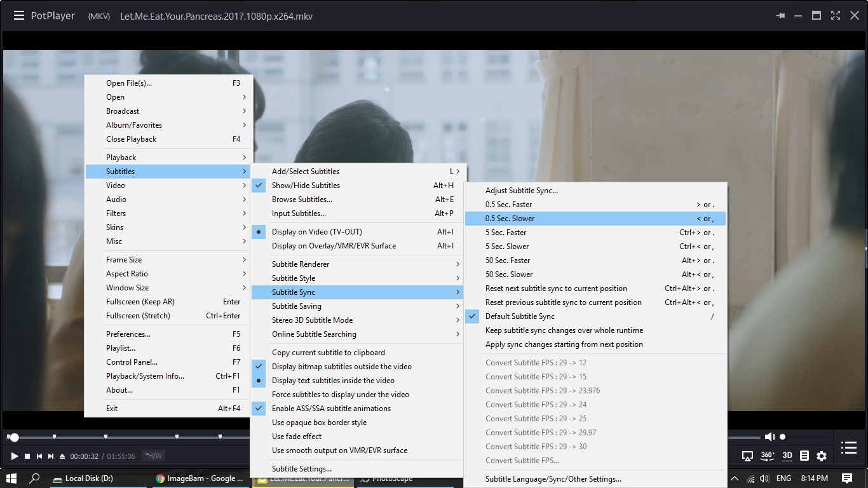Click the Play button in control bar
The height and width of the screenshot is (488, 868).
[15, 456]
